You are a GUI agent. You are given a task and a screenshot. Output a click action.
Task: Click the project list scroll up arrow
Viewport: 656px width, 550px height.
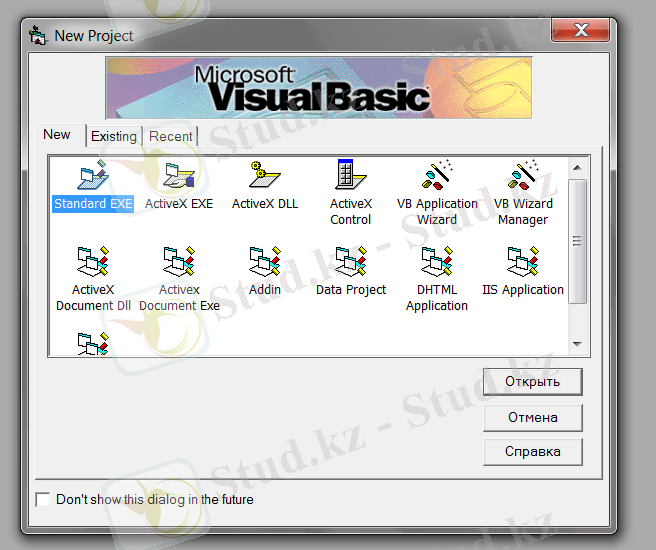coord(577,168)
